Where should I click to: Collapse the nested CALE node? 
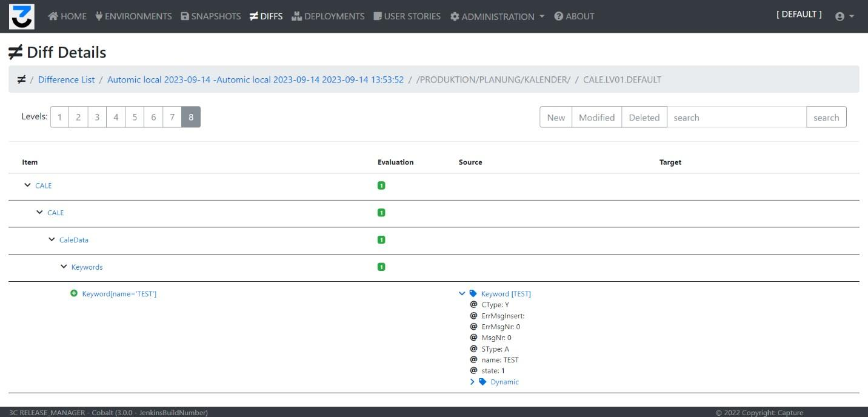click(x=39, y=213)
